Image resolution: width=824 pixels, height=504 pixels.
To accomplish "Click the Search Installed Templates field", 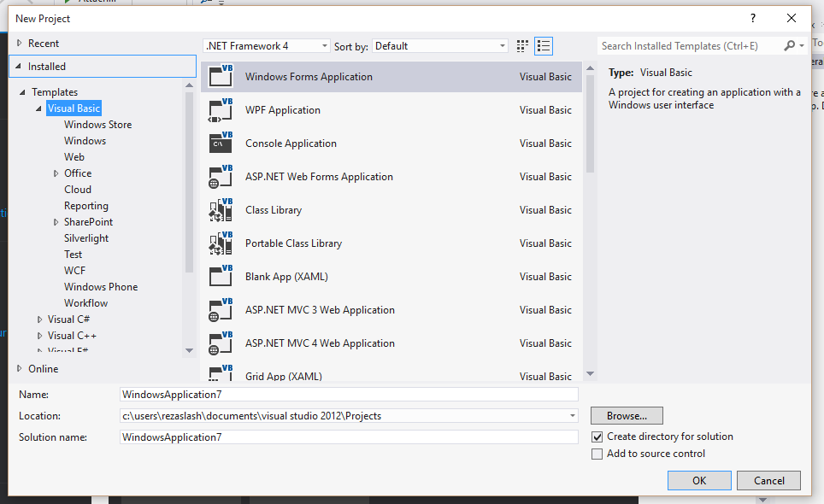I will 690,46.
